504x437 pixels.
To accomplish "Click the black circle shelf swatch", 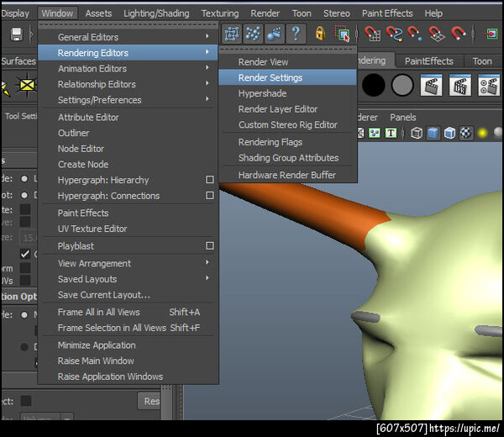I will [373, 85].
